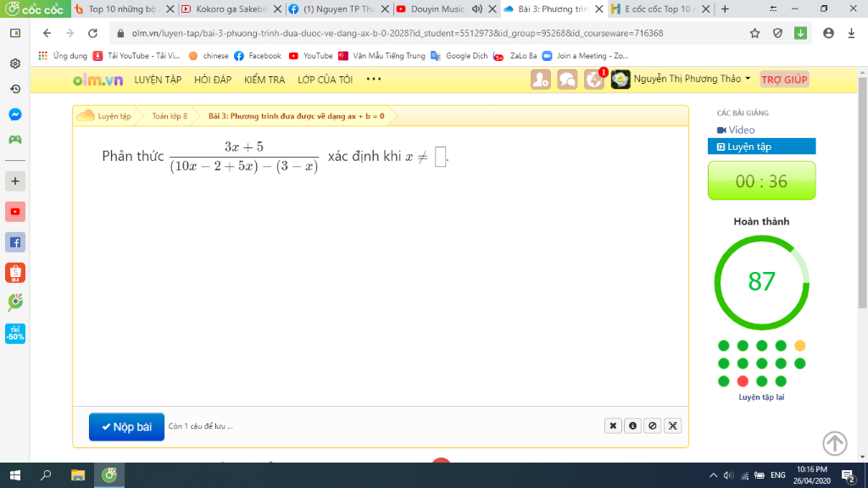Open the games controller sidebar icon
The height and width of the screenshot is (488, 868).
point(15,140)
